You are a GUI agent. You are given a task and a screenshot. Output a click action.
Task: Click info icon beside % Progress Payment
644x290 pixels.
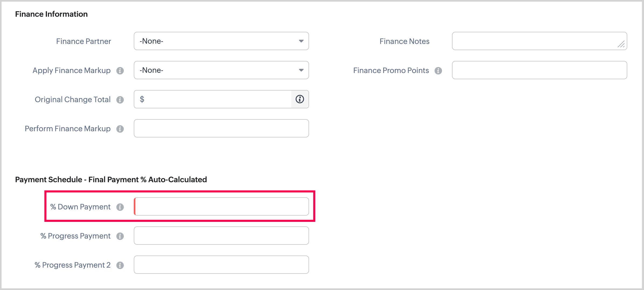tap(120, 236)
